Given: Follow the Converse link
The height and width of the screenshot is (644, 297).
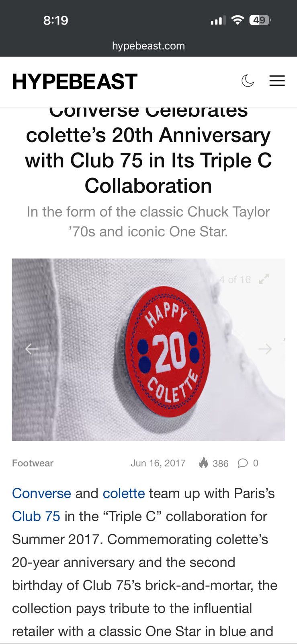Looking at the screenshot, I should coord(41,493).
